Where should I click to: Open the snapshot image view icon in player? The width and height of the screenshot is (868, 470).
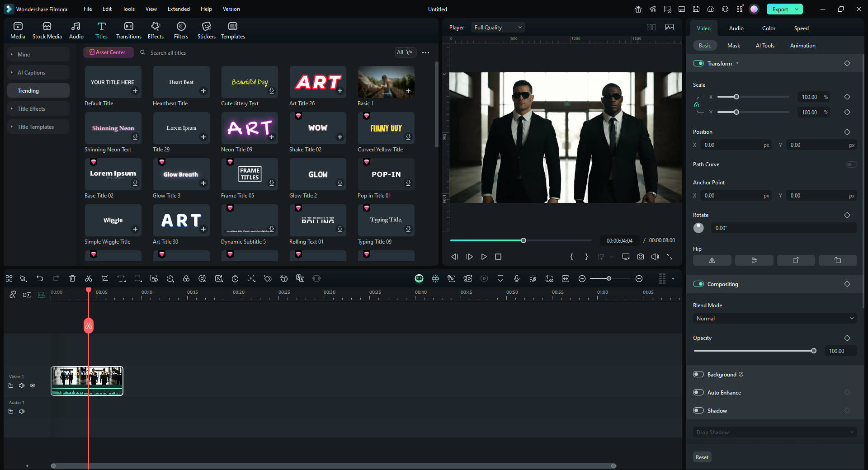[x=670, y=28]
